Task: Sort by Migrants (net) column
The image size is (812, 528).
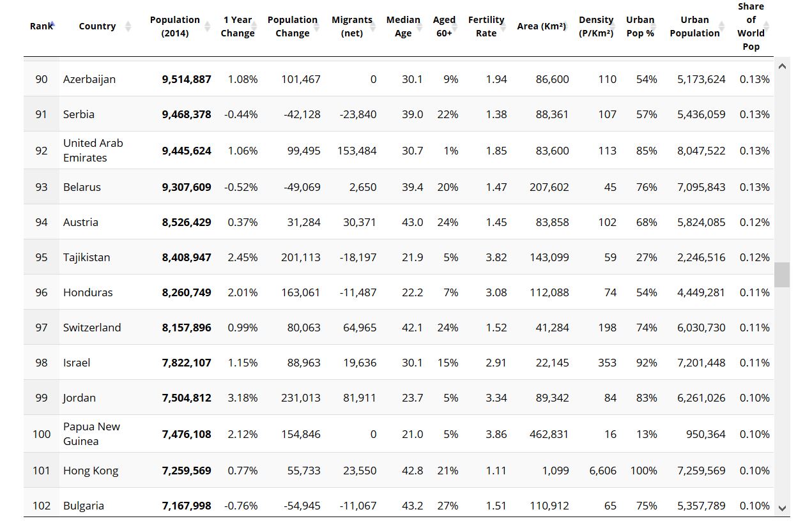Action: 352,26
